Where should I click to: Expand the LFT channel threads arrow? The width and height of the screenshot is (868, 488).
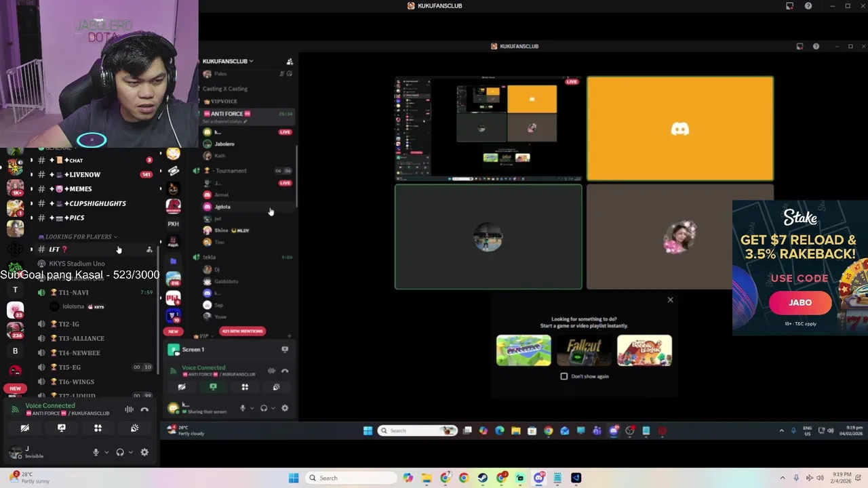tap(31, 249)
